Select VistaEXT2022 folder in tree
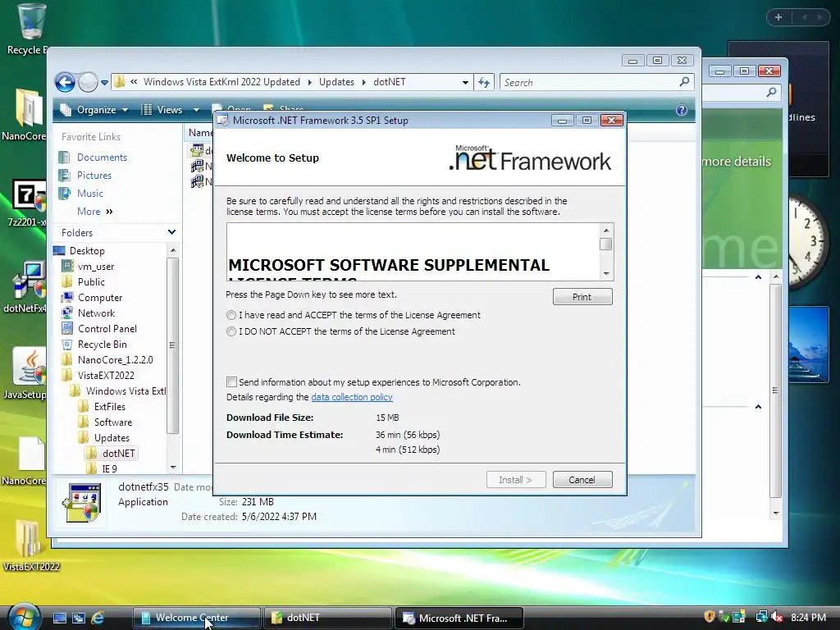Image resolution: width=840 pixels, height=630 pixels. coord(106,376)
